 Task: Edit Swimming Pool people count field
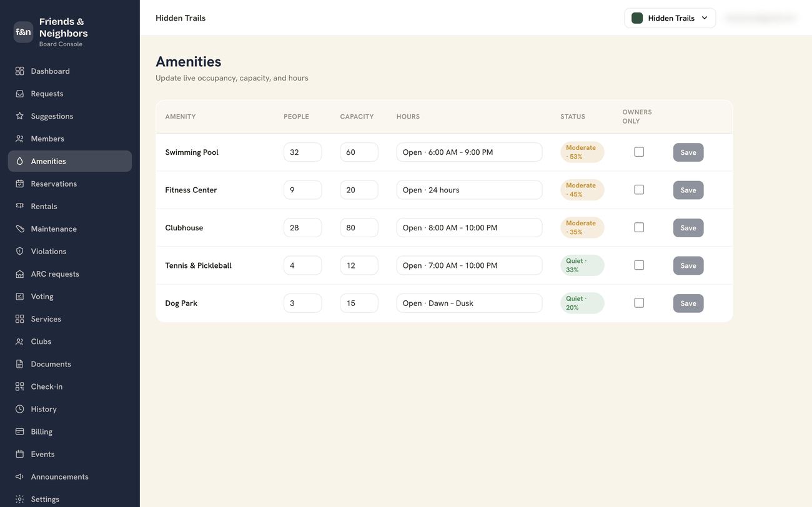(303, 152)
